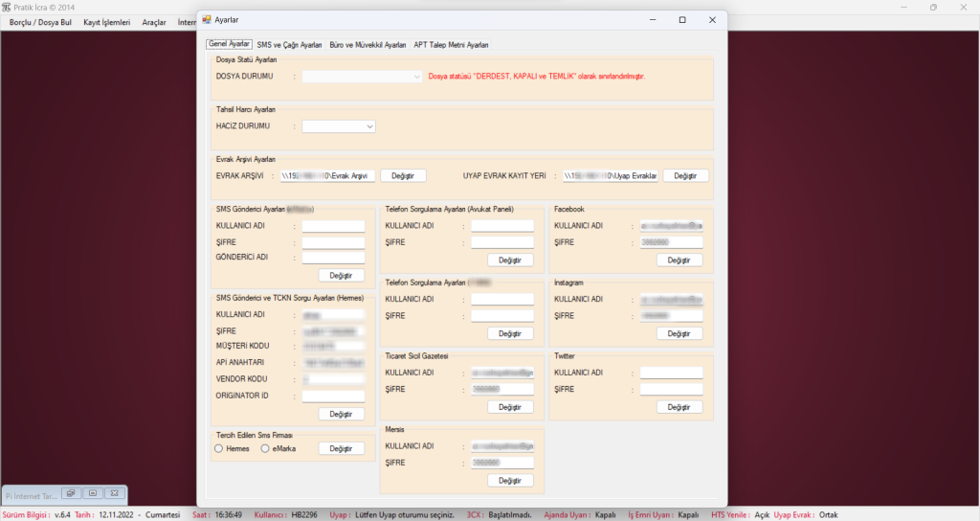This screenshot has height=521, width=980.
Task: Expand the HACİZ DURUMU combo box
Action: (339, 125)
